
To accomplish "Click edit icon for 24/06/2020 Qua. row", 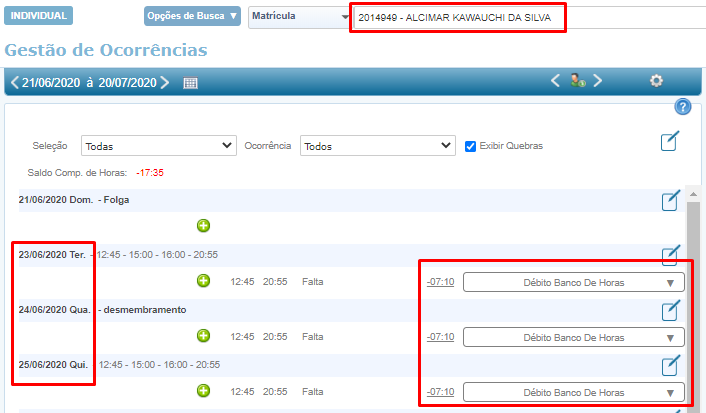I will (x=671, y=310).
